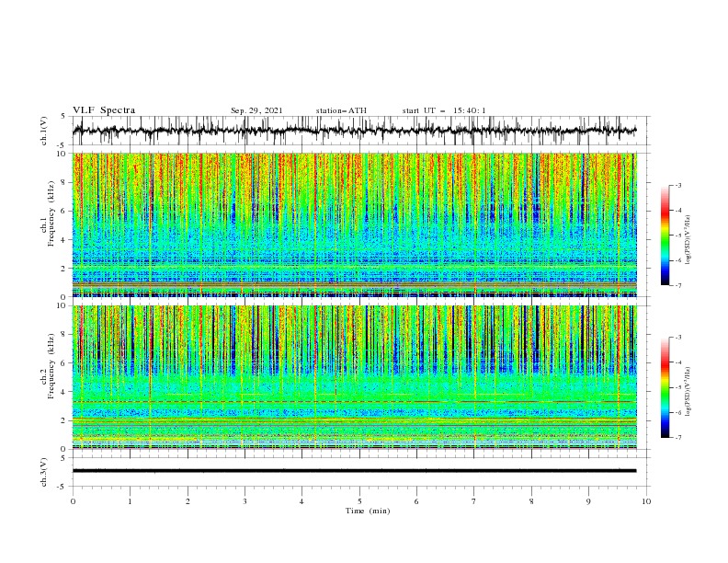
Task: Click the "ch.3(V)" axis label
Action: (44, 472)
